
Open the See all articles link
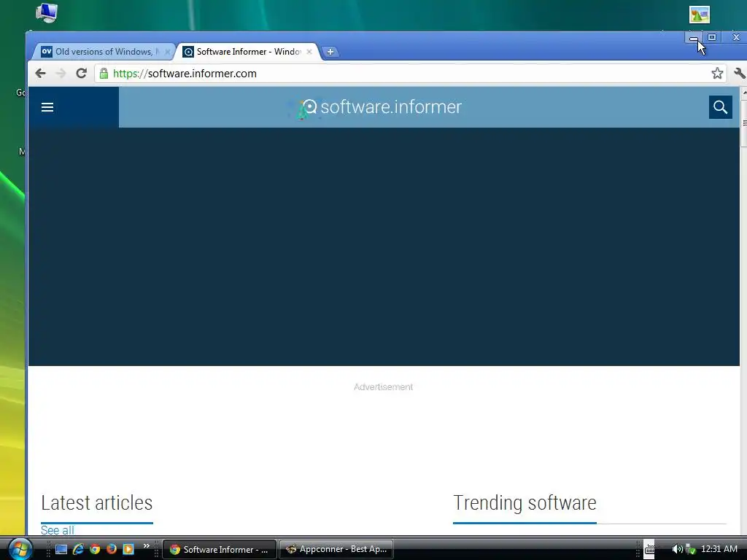57,530
